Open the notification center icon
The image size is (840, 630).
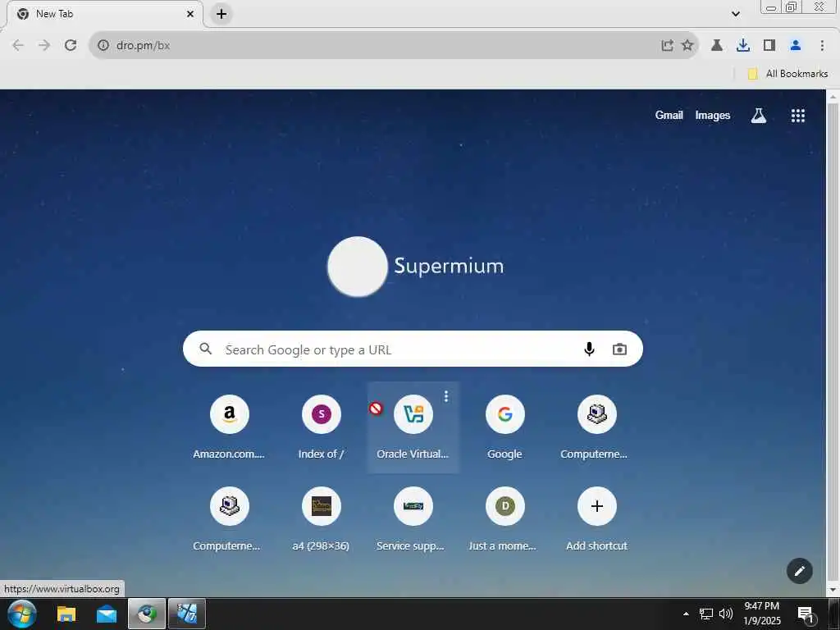(806, 614)
